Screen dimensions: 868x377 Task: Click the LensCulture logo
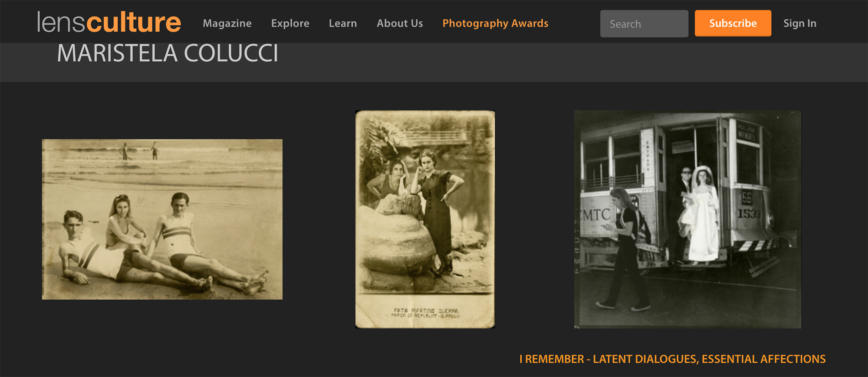click(109, 23)
